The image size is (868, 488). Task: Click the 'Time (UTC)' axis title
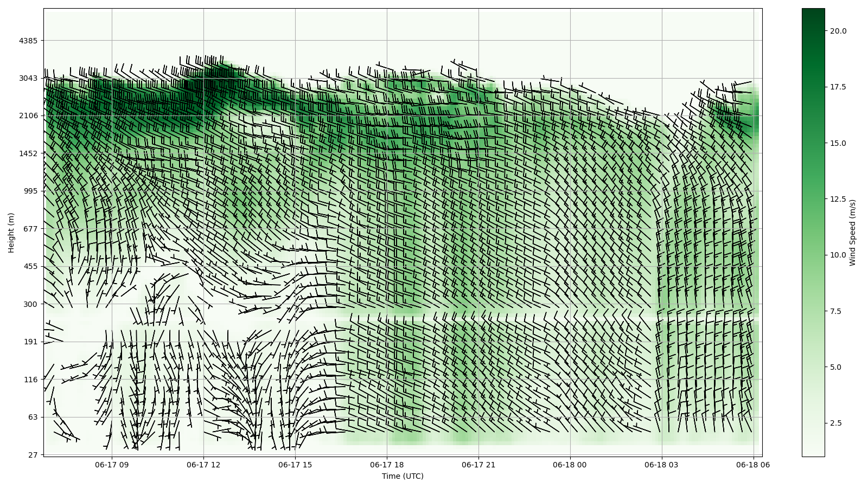click(403, 476)
